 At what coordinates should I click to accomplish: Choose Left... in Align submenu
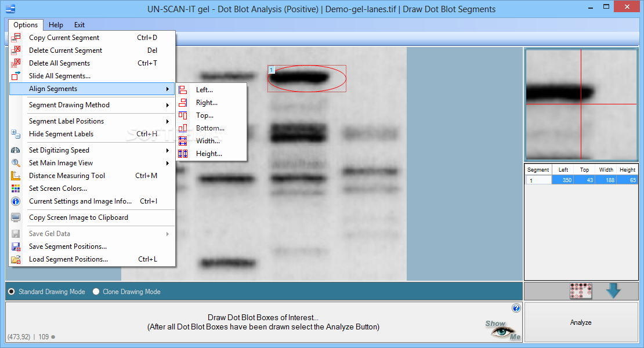coord(212,90)
